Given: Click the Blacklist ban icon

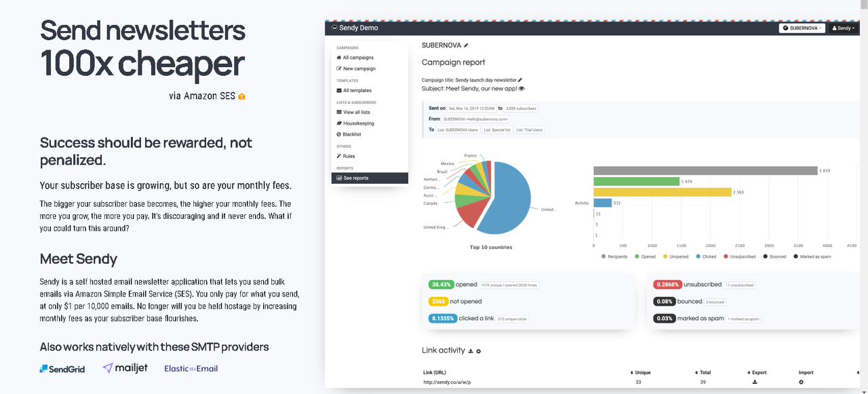Looking at the screenshot, I should click(x=339, y=134).
